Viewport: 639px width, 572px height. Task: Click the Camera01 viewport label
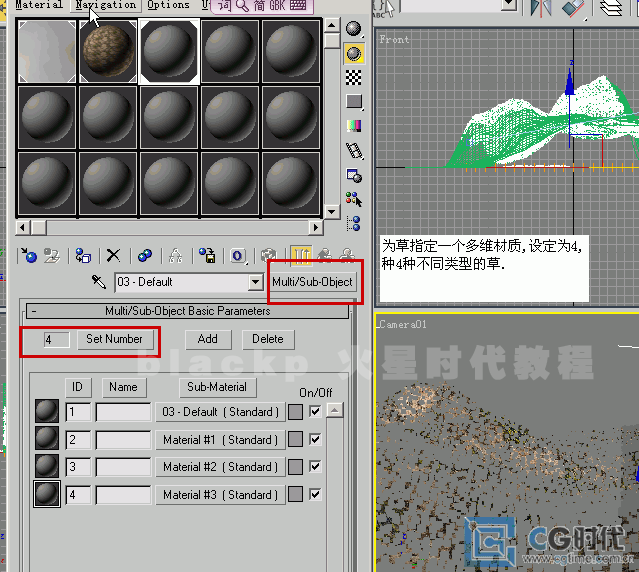(402, 324)
